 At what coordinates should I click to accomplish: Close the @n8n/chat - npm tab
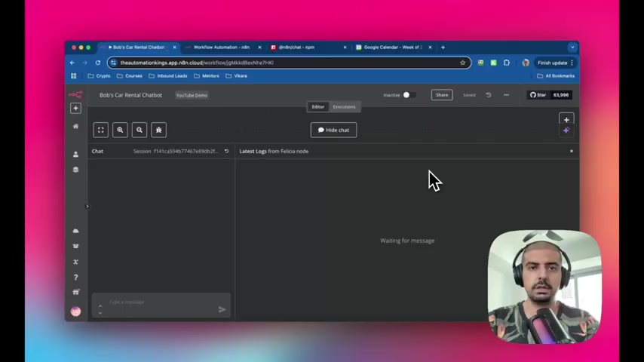click(345, 48)
